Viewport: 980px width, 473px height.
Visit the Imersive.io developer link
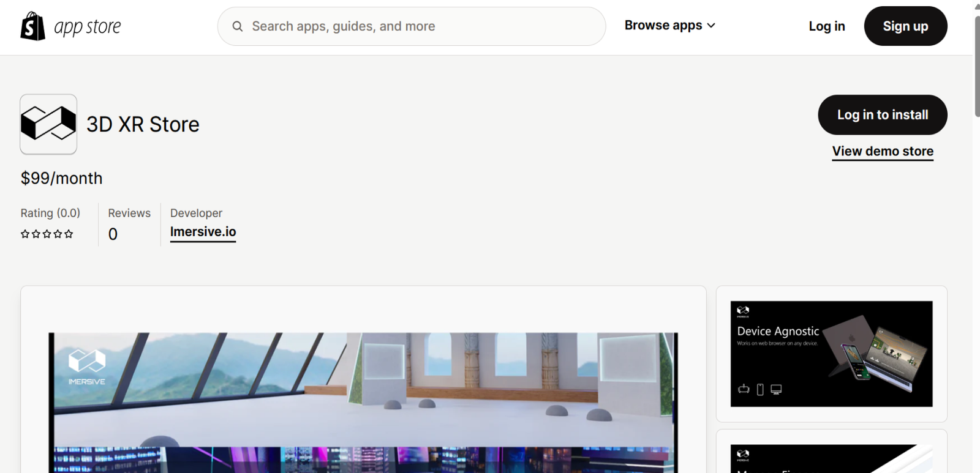[x=203, y=232]
